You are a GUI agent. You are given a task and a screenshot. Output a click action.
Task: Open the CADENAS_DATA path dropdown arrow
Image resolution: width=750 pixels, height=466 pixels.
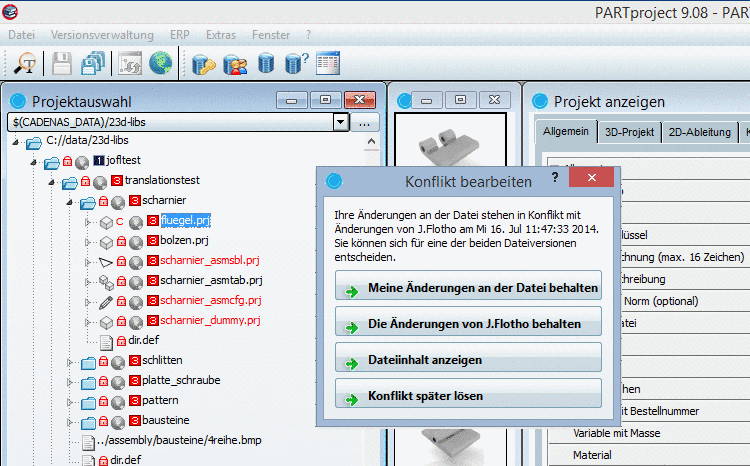341,122
